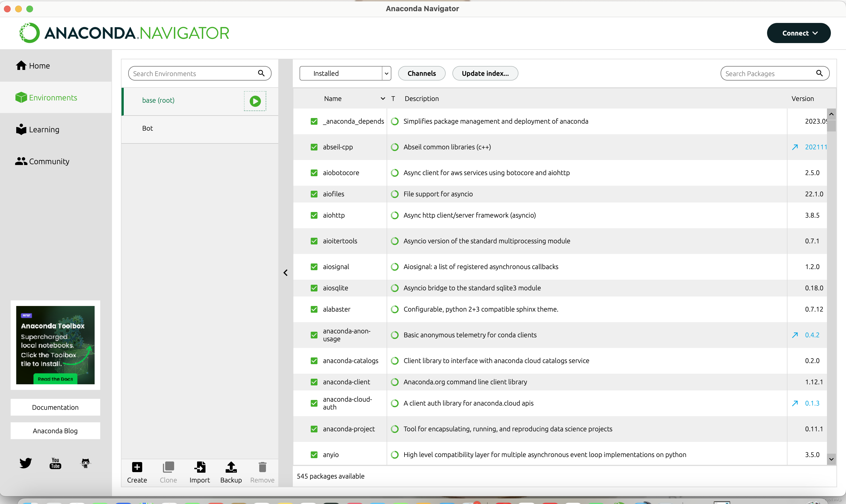Focus the Search Packages field

click(775, 73)
